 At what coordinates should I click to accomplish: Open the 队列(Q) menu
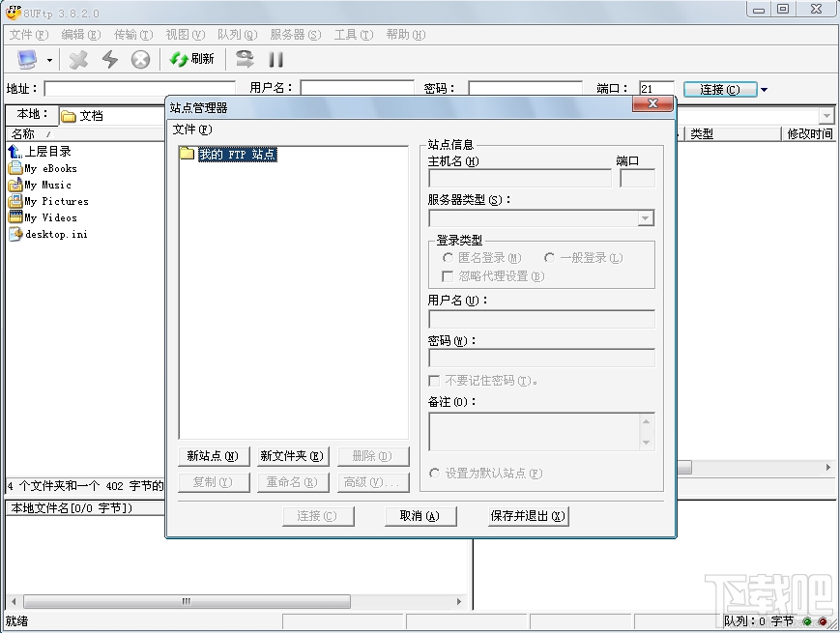tap(238, 34)
